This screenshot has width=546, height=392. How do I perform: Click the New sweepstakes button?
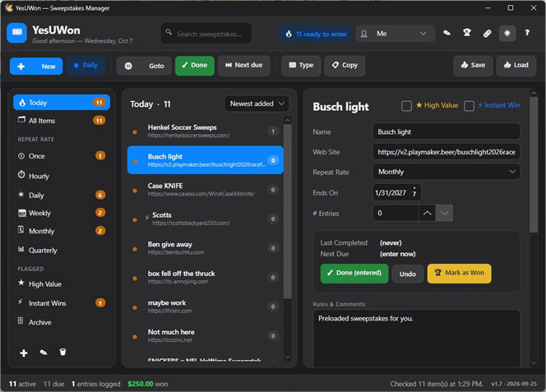pos(36,66)
